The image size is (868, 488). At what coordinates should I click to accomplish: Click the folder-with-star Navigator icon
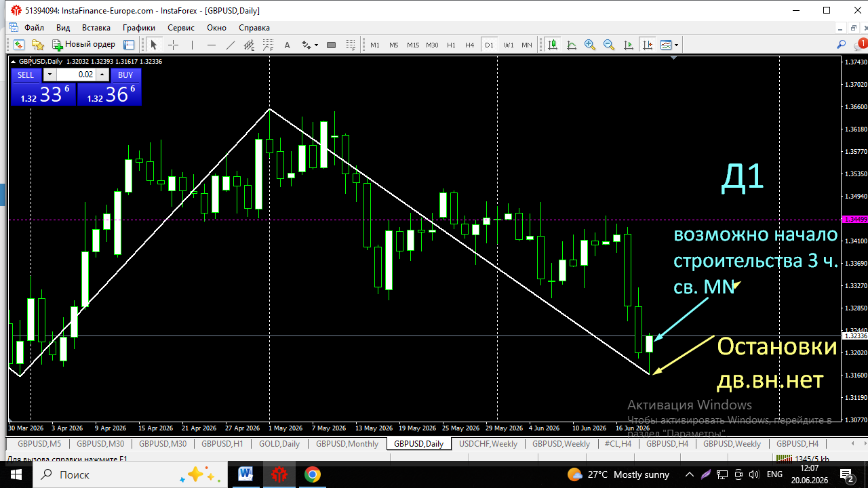click(x=38, y=45)
